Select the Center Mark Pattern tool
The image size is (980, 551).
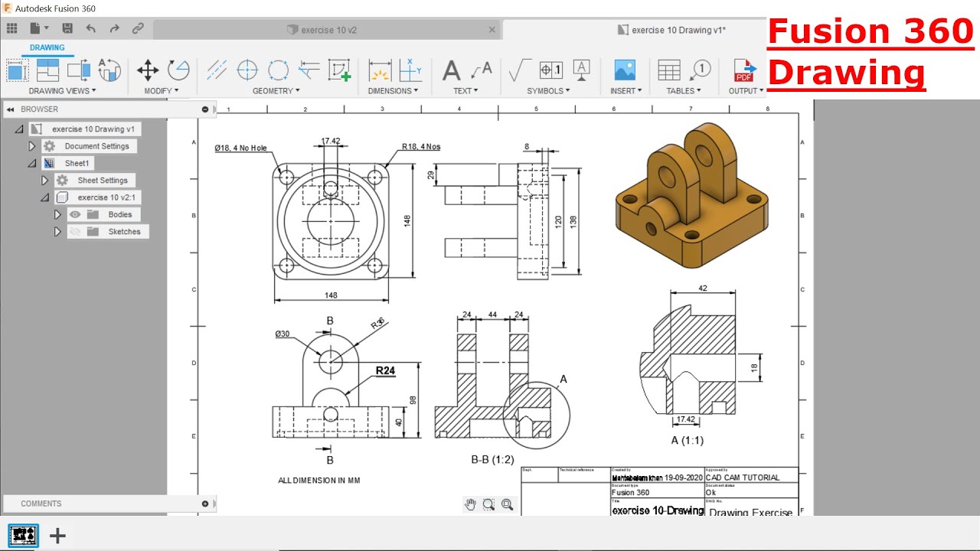tap(278, 70)
